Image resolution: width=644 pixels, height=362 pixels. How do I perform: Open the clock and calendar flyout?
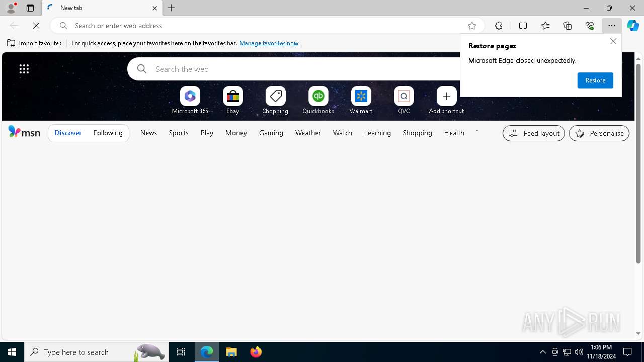(601, 352)
